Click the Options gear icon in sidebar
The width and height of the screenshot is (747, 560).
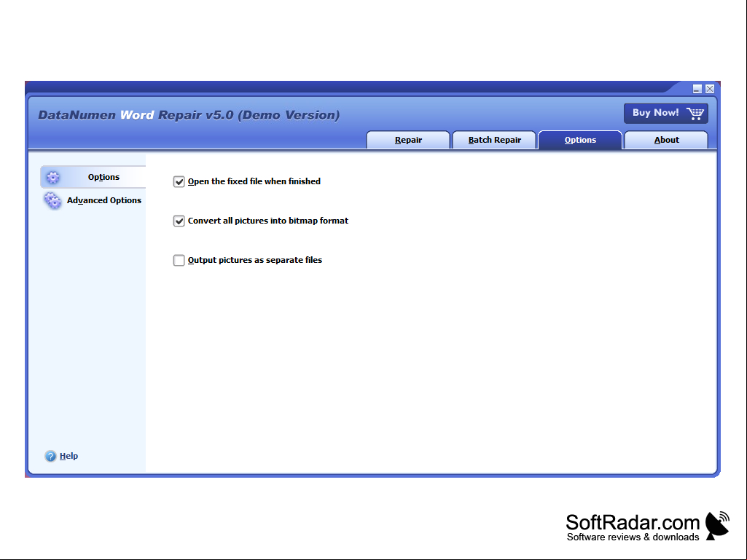[53, 178]
